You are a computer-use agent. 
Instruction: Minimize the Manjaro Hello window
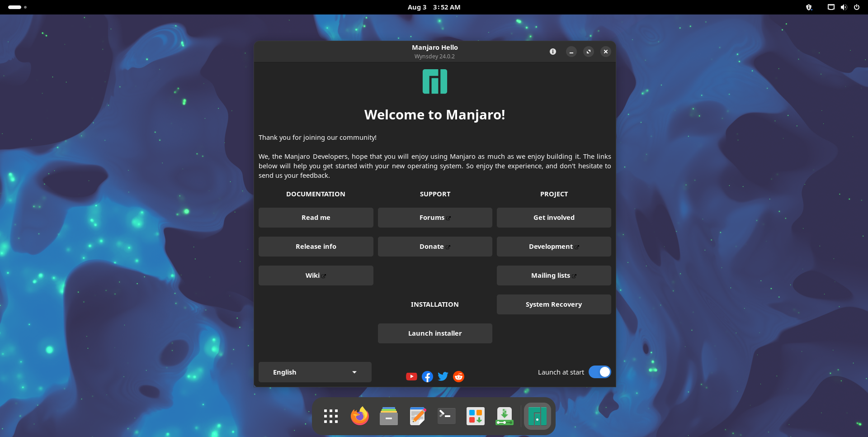point(571,52)
